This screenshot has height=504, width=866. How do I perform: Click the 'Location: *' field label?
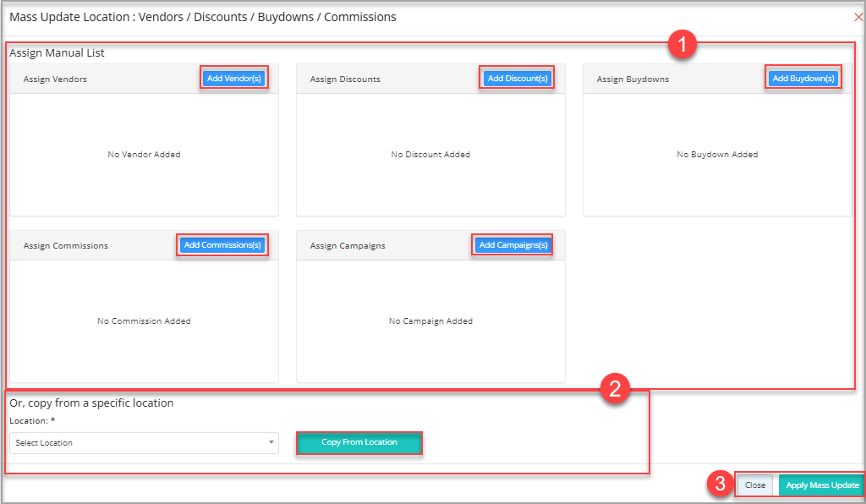(32, 420)
